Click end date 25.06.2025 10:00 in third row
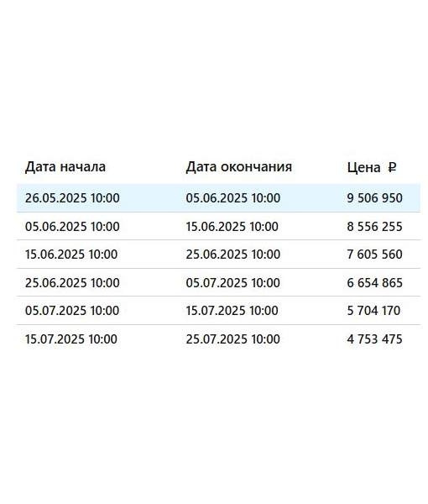The image size is (428, 504). [232, 255]
